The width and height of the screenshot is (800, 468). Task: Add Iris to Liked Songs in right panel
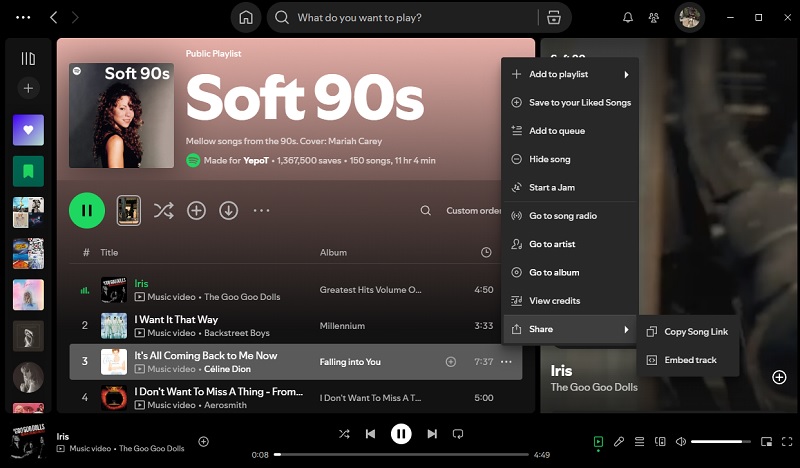coord(779,377)
